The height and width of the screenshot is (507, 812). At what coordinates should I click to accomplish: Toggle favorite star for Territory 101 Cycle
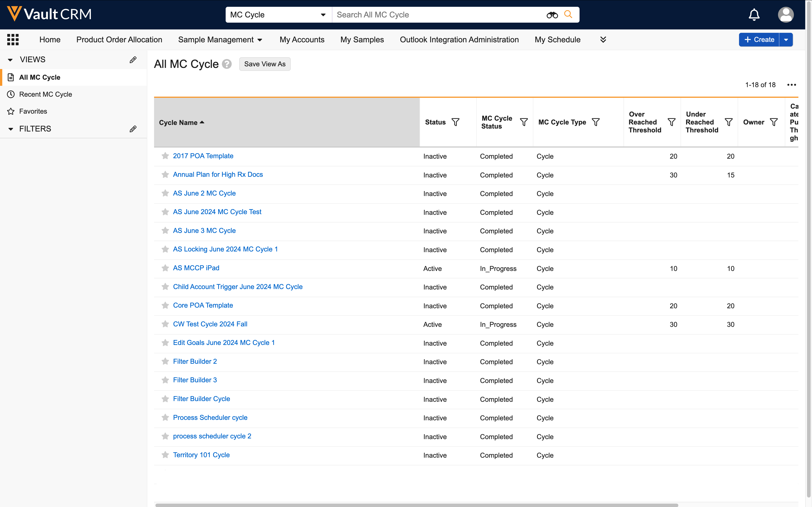click(165, 455)
